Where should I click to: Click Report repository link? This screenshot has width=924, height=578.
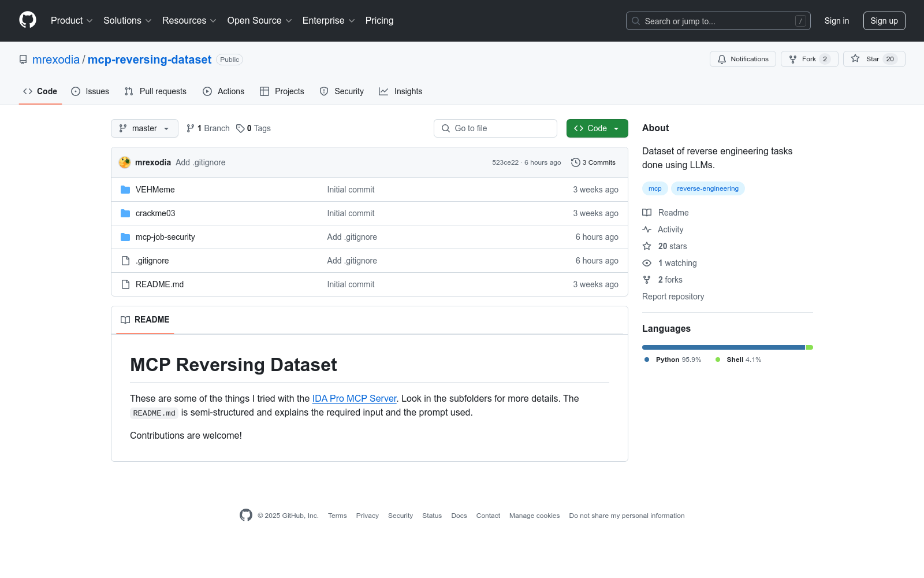coord(673,297)
